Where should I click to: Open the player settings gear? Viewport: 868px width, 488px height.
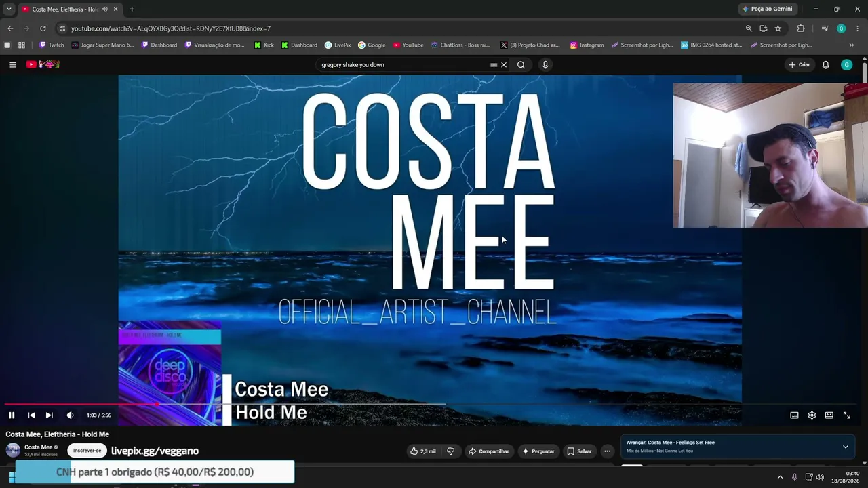[812, 415]
